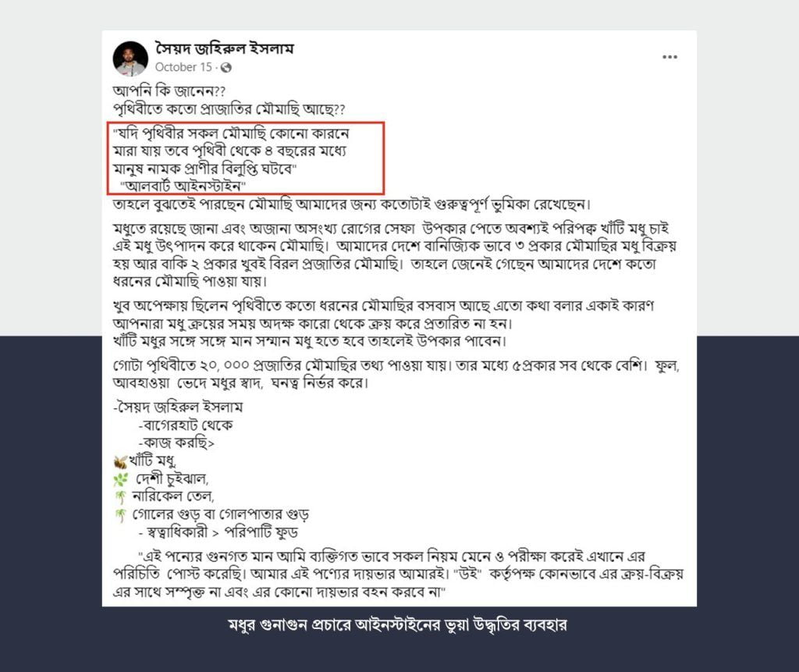The image size is (799, 672).
Task: Click the palm emoji beside গোলের গুড়
Action: (x=120, y=515)
